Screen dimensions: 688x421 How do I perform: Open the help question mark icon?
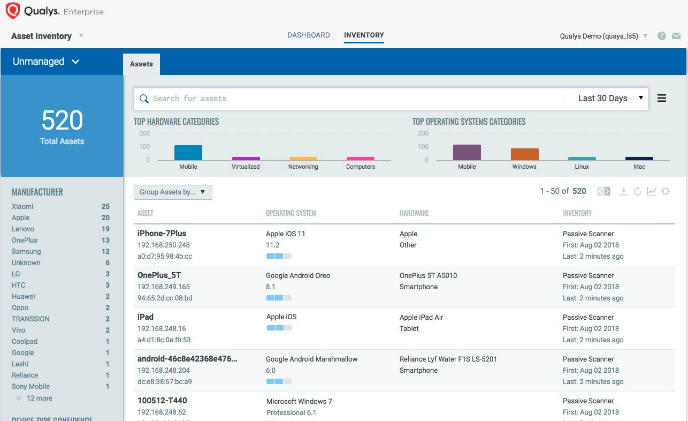[x=661, y=36]
